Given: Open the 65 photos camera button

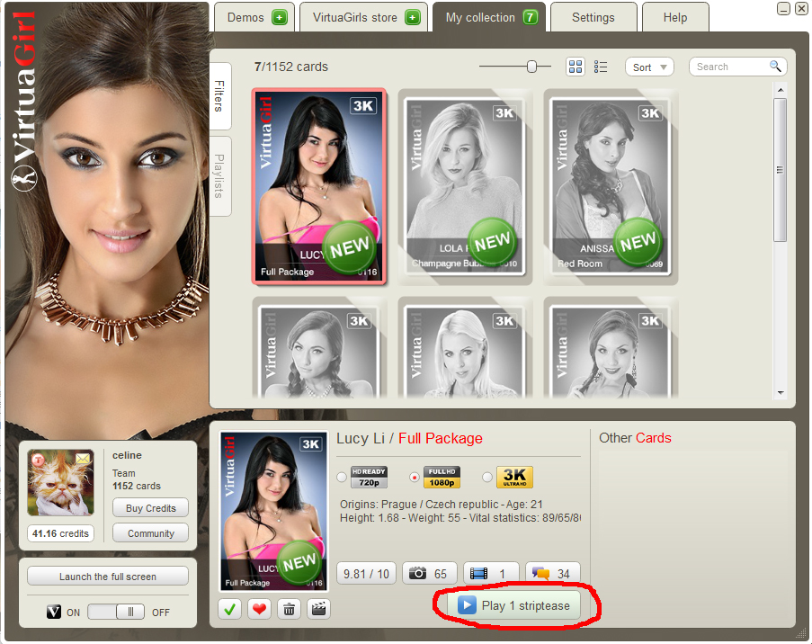Looking at the screenshot, I should pos(428,573).
